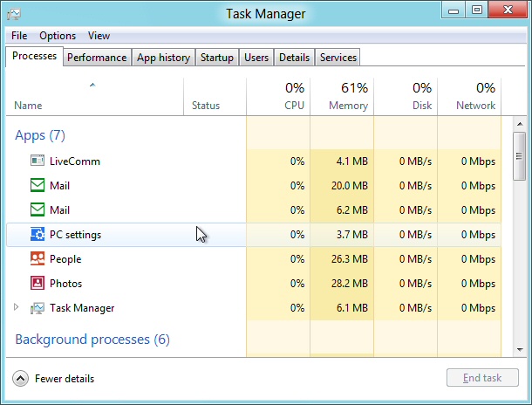Screen dimensions: 532x405
Task: Click the 26.3 MB memory value
Action: pos(350,259)
